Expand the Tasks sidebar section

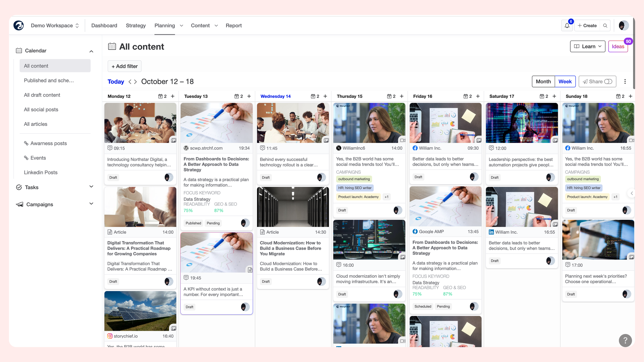[x=91, y=187]
